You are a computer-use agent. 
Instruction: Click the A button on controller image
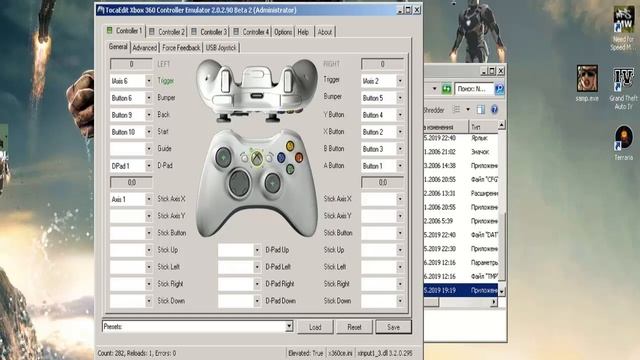point(290,168)
